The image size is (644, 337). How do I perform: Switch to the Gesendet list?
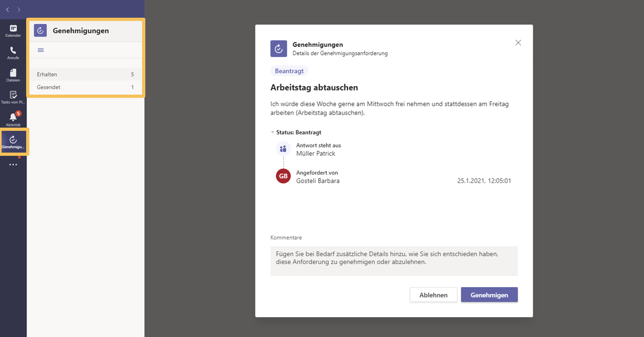pyautogui.click(x=48, y=87)
